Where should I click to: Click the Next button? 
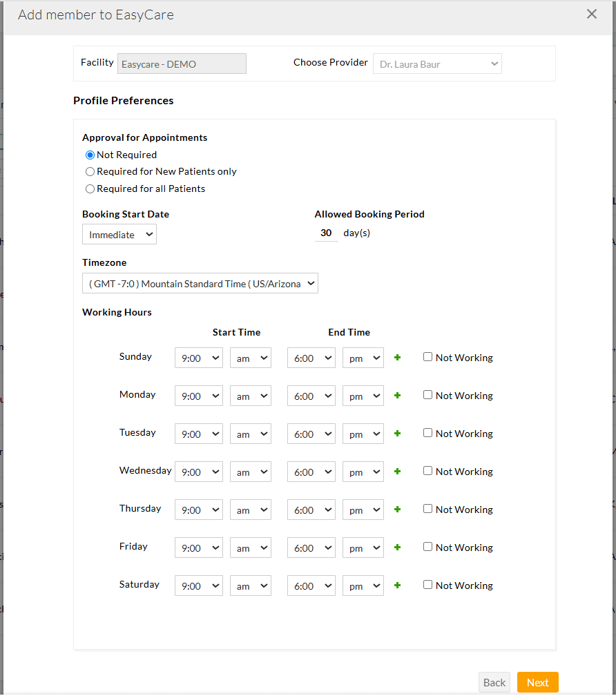[x=537, y=682]
